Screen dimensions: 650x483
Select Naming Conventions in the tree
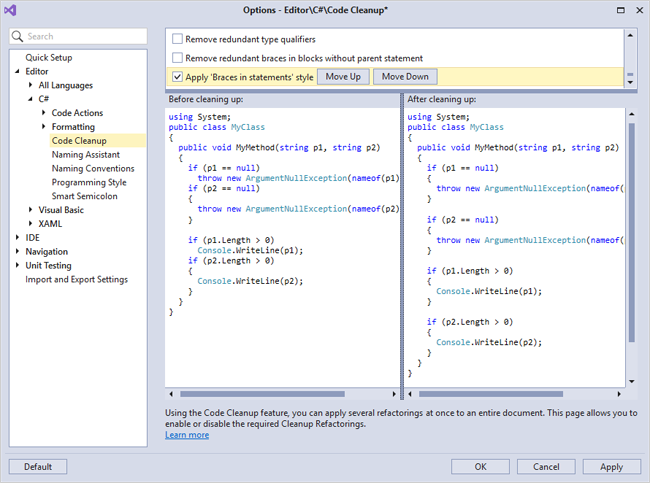click(93, 169)
